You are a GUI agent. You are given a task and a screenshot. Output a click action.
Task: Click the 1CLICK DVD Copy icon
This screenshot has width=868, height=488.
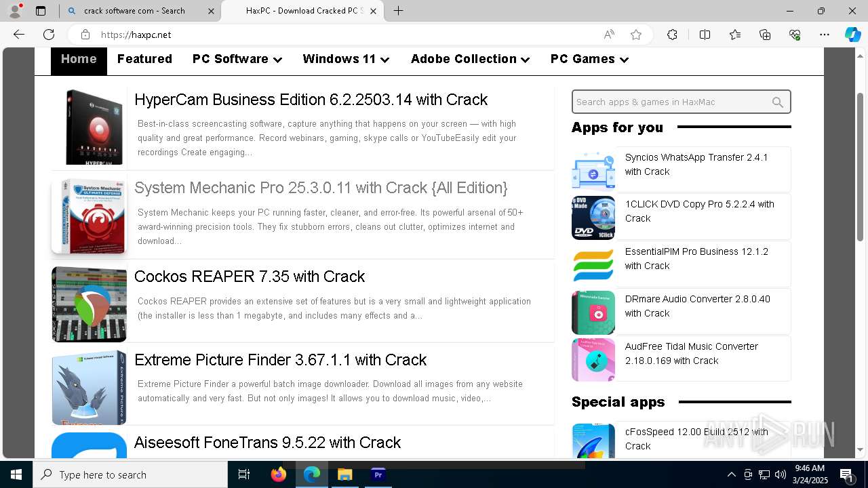click(593, 218)
